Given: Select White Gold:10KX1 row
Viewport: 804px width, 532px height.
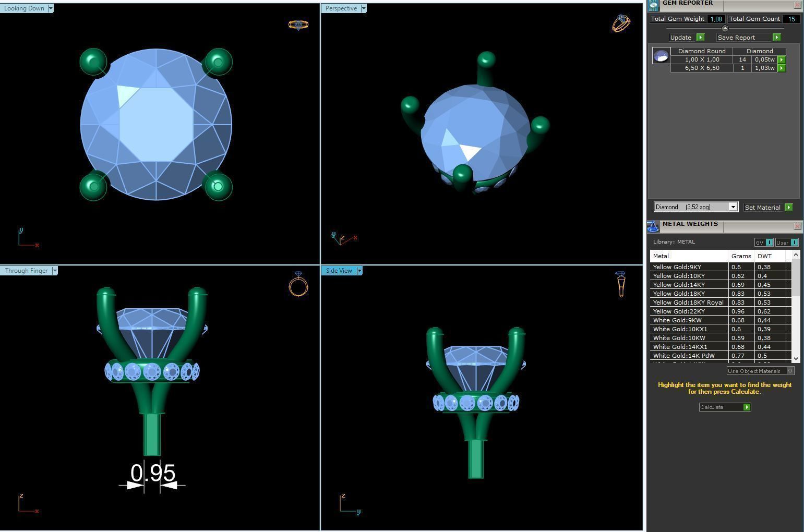Looking at the screenshot, I should pyautogui.click(x=721, y=329).
